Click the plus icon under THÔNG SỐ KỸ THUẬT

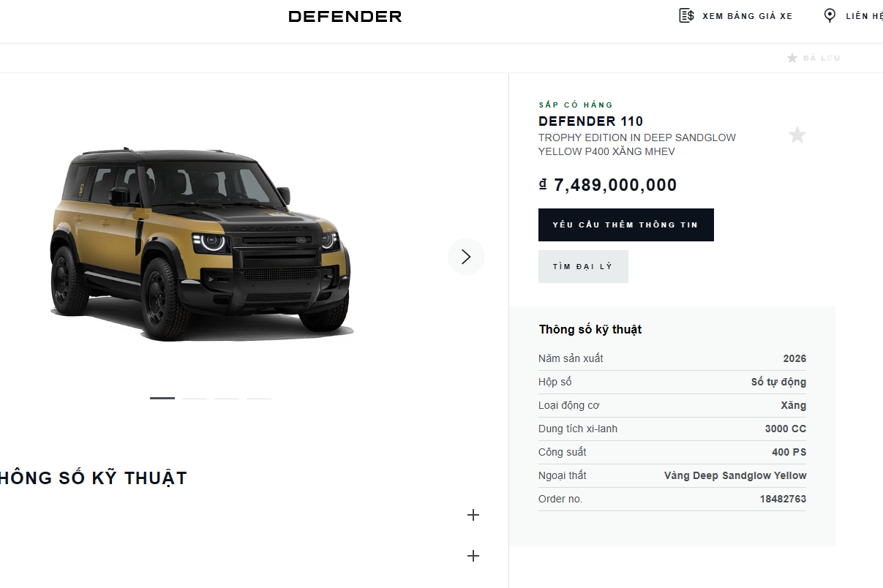pos(473,515)
